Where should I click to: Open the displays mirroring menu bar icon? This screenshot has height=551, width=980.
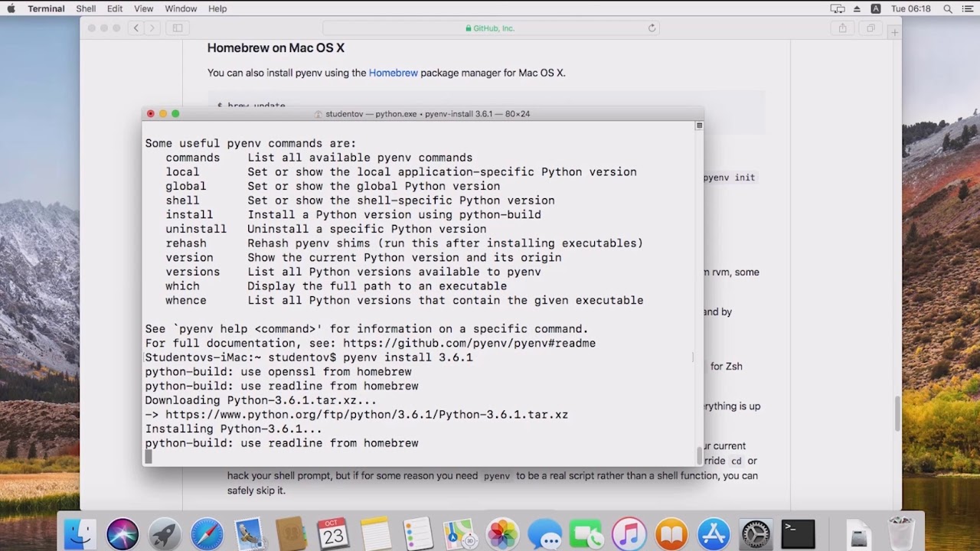[838, 8]
